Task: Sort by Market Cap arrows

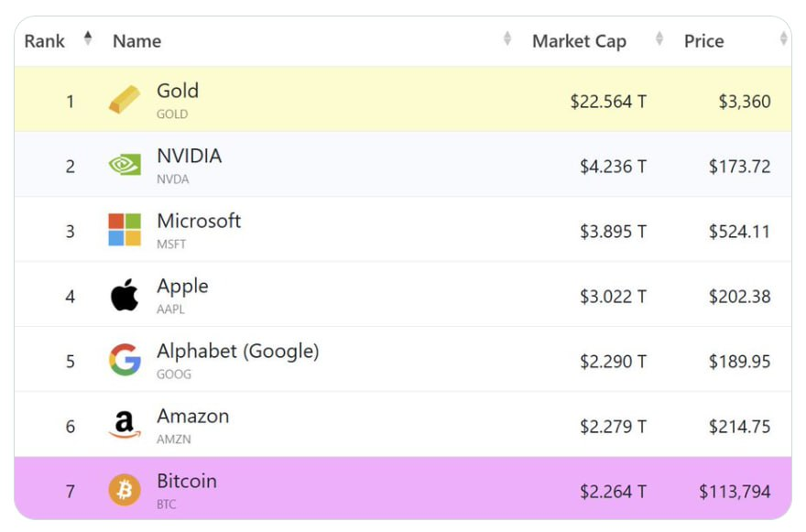Action: click(659, 39)
